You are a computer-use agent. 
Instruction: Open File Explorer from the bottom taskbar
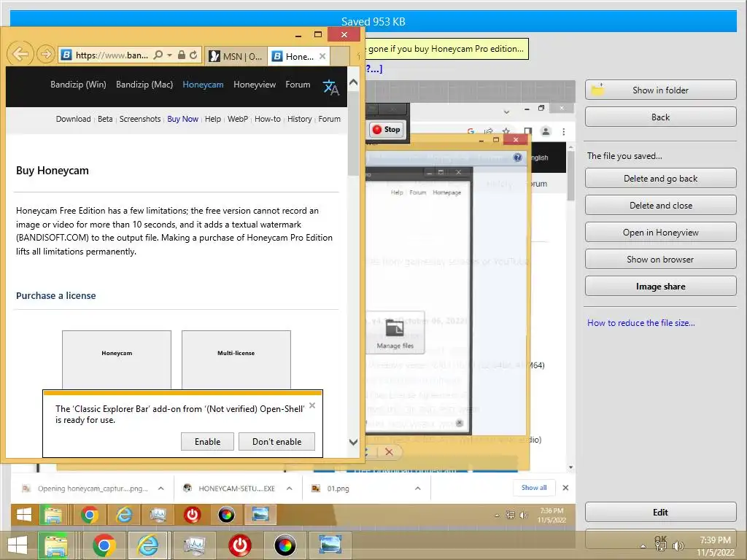56,545
